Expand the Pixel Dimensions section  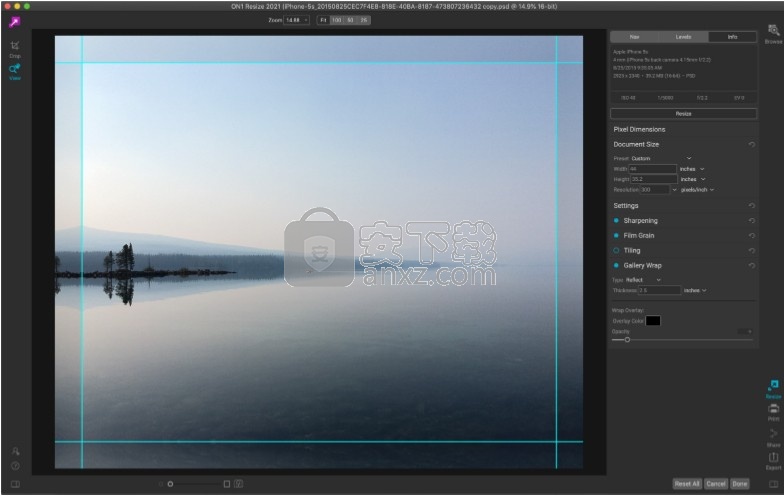point(639,130)
